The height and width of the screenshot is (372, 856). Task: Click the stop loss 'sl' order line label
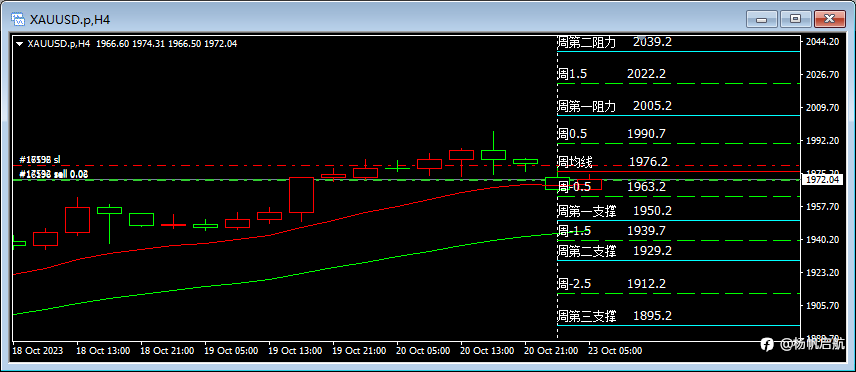click(40, 160)
